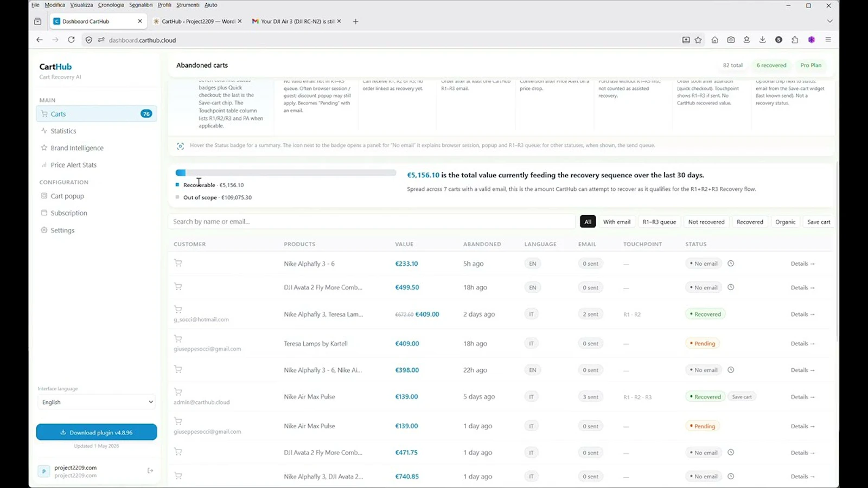This screenshot has width=868, height=488.
Task: Click cart icon in €233.10 row
Action: click(178, 263)
